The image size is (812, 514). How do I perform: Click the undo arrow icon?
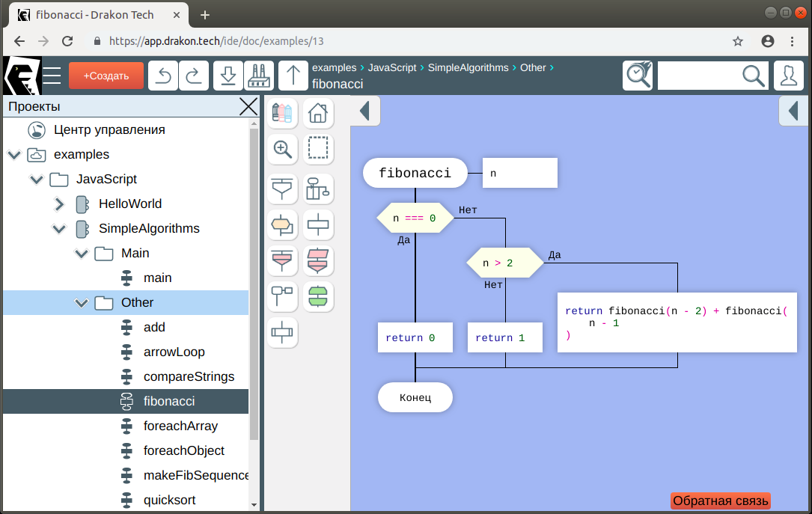163,76
